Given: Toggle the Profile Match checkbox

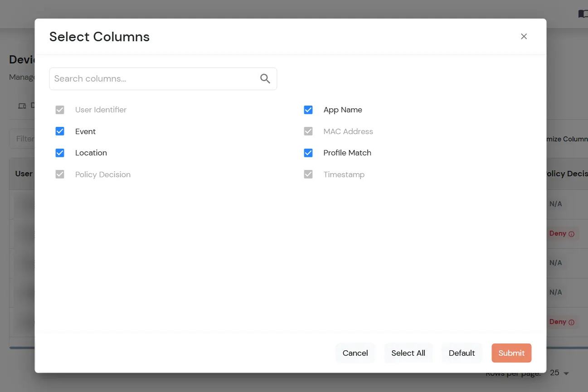Looking at the screenshot, I should [308, 153].
